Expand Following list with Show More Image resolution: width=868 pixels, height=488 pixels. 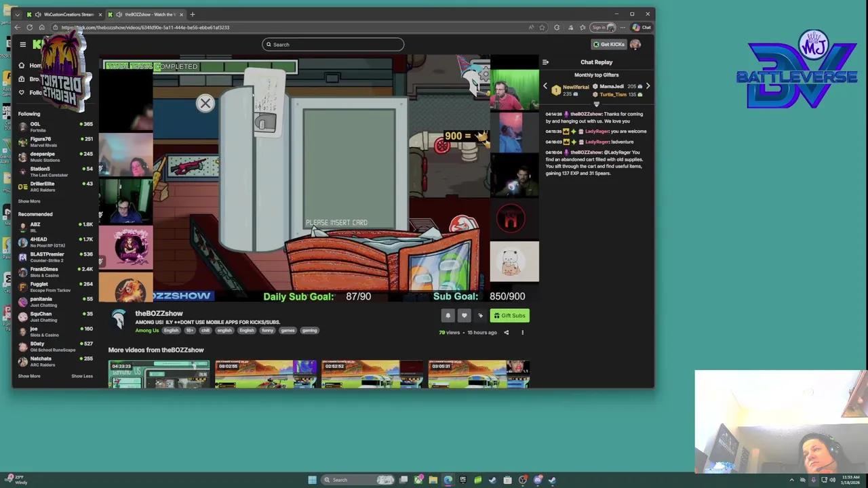point(29,201)
